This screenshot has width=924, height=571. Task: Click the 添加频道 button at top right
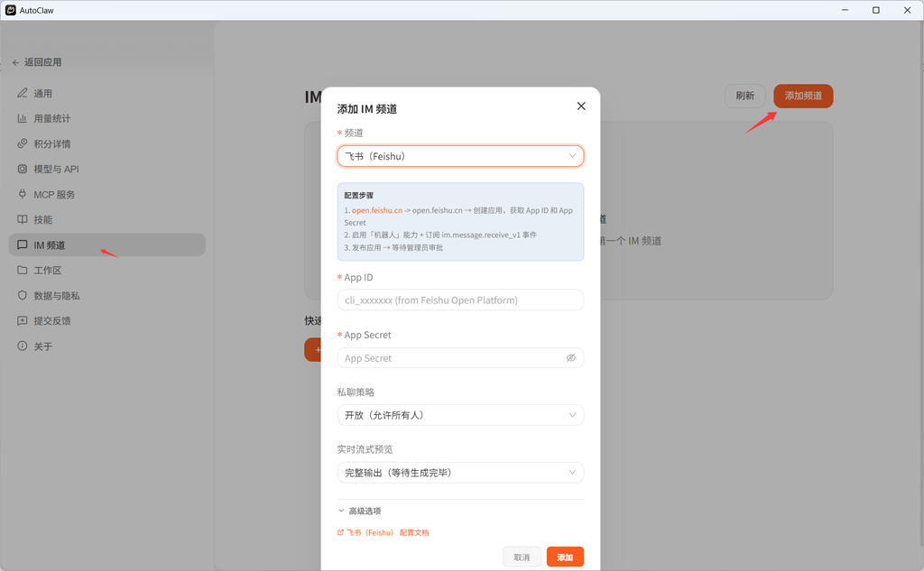803,96
